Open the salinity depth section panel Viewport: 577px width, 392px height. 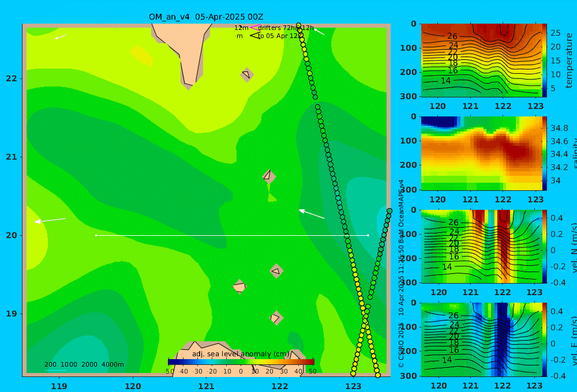[482, 154]
